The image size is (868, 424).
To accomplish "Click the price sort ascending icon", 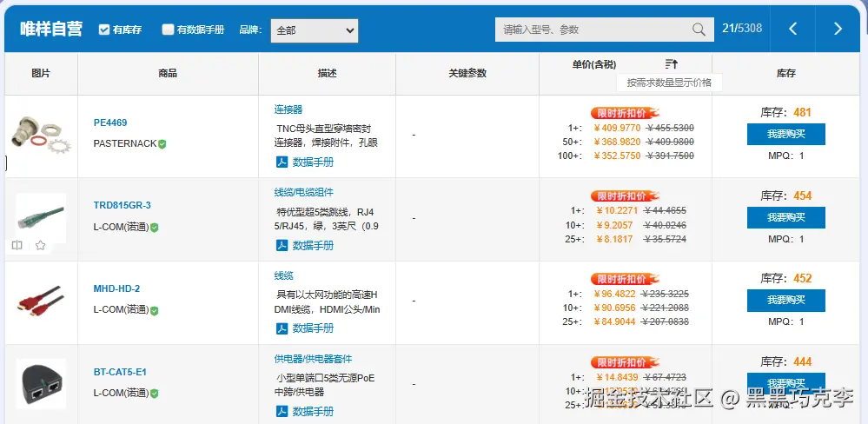I will click(672, 64).
